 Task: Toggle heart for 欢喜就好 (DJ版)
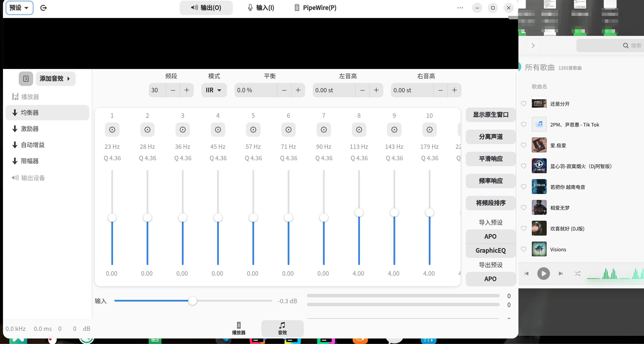coord(523,228)
